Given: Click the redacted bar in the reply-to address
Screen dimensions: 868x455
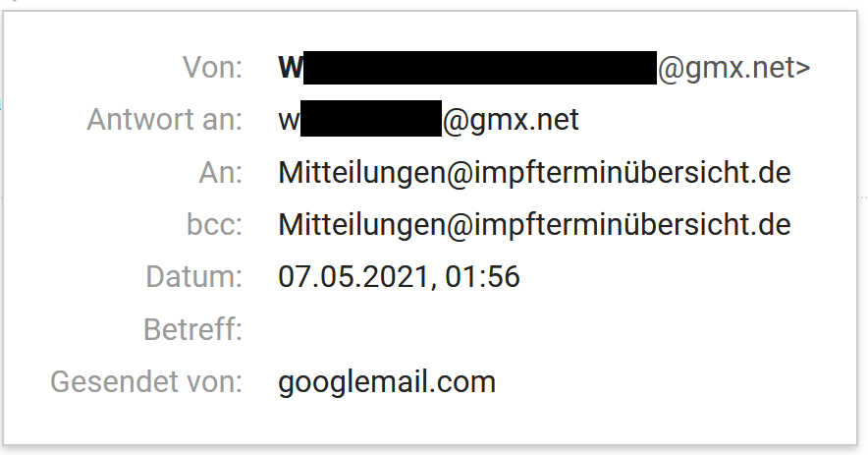Looking at the screenshot, I should pyautogui.click(x=371, y=120).
